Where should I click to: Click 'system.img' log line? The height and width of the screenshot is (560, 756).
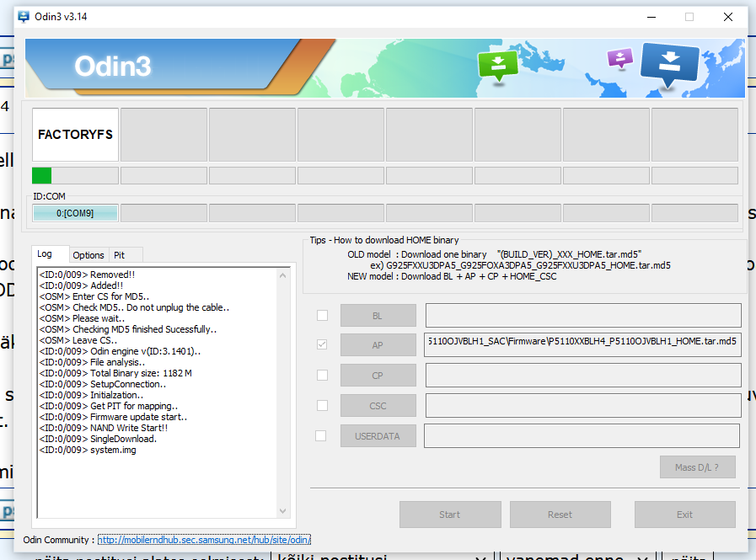88,450
